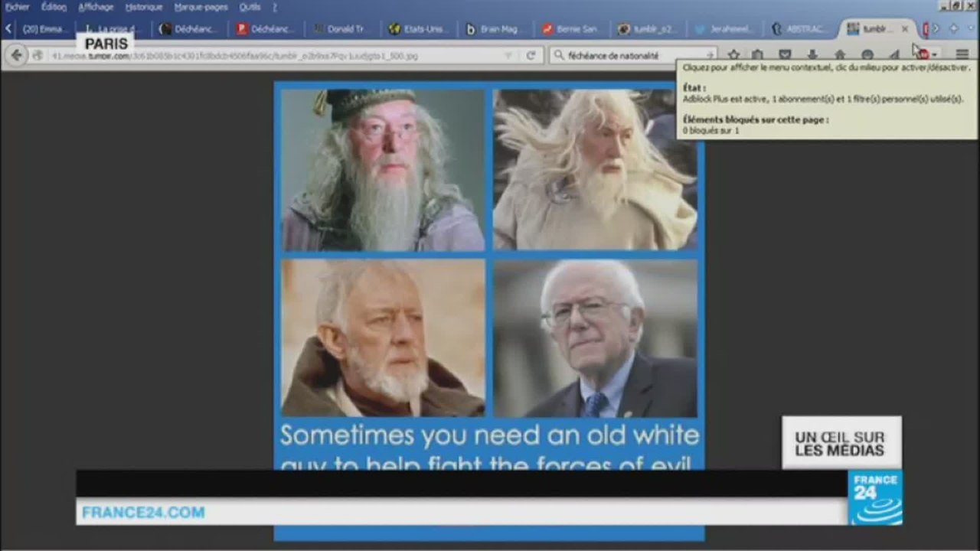Expand the URL bar history dropdown
This screenshot has width=980, height=551.
508,55
